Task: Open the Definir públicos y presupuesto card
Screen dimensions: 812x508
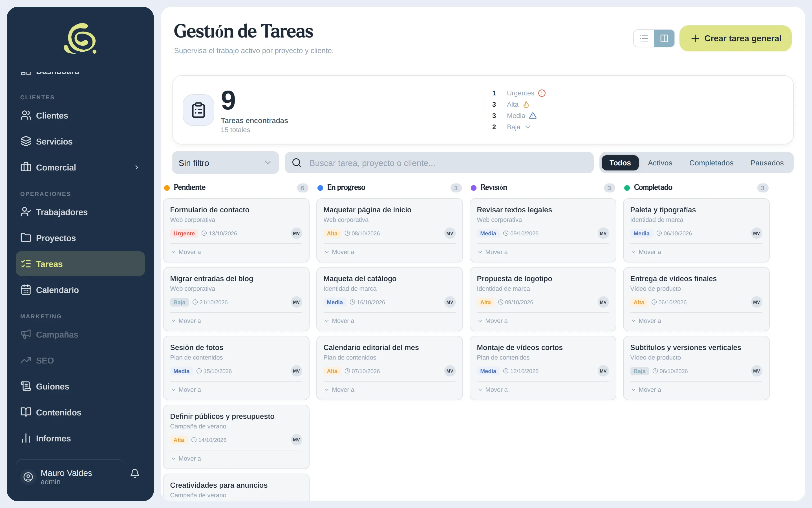Action: (236, 437)
